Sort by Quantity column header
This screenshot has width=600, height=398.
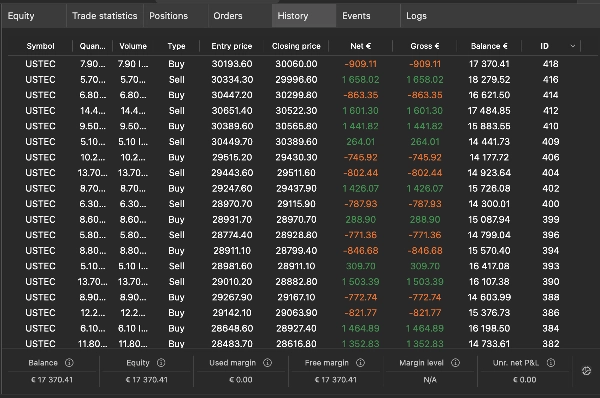pyautogui.click(x=92, y=46)
